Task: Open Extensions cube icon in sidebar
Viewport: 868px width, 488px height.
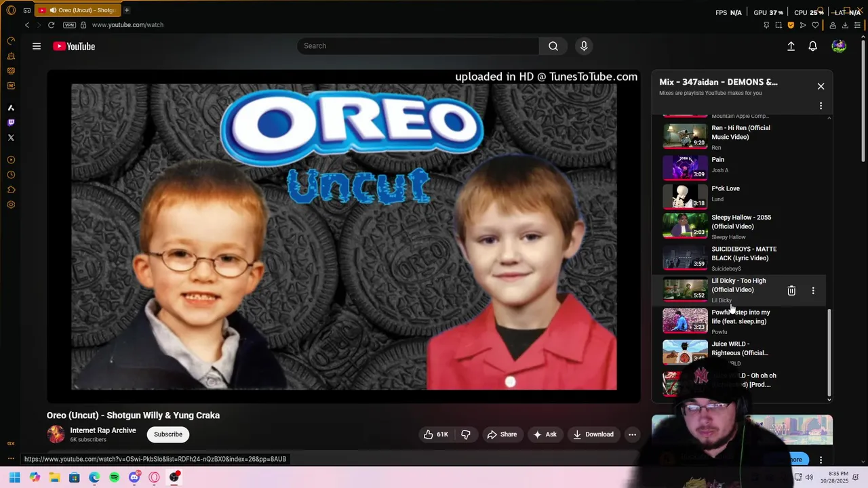Action: pos(11,190)
